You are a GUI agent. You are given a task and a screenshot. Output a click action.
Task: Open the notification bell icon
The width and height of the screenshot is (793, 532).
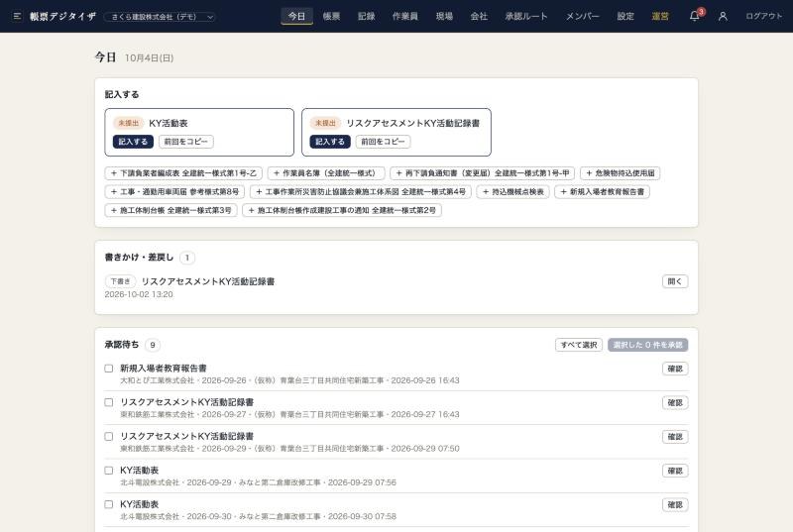click(x=695, y=16)
